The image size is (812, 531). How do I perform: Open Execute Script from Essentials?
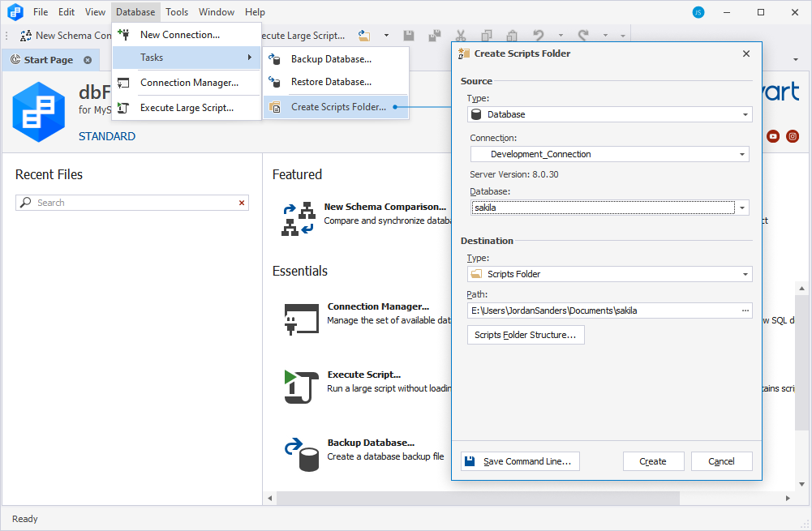click(x=364, y=375)
